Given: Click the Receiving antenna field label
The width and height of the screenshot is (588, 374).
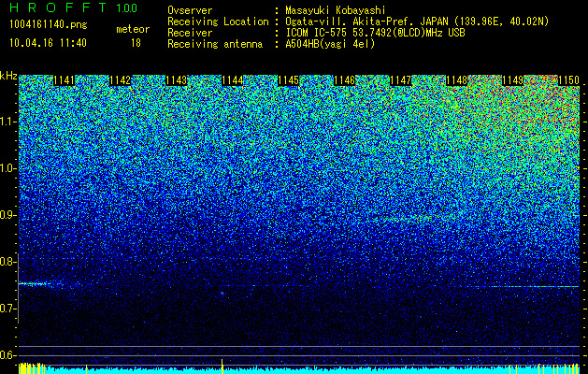Looking at the screenshot, I should [x=215, y=44].
